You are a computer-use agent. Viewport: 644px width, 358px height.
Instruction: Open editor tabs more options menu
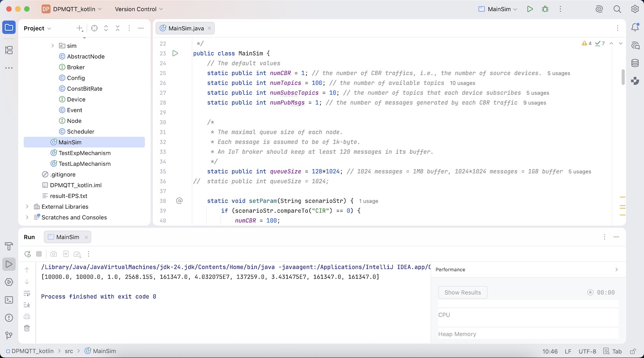(618, 28)
